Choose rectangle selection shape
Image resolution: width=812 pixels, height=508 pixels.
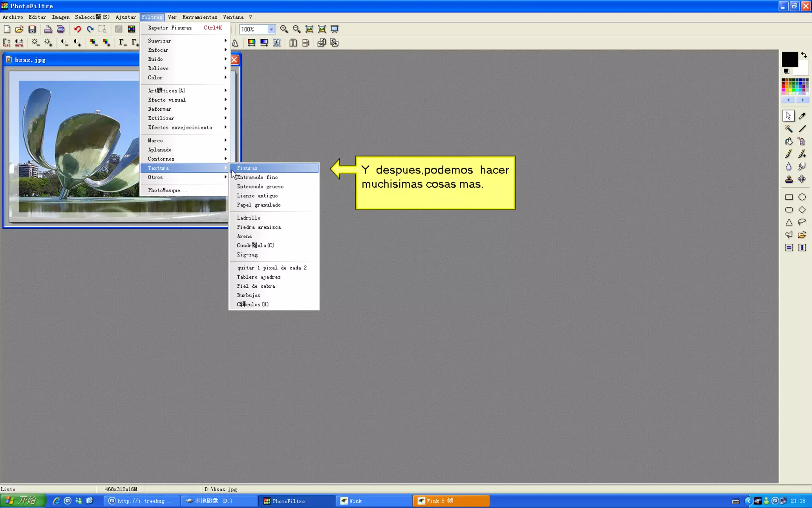pos(789,197)
